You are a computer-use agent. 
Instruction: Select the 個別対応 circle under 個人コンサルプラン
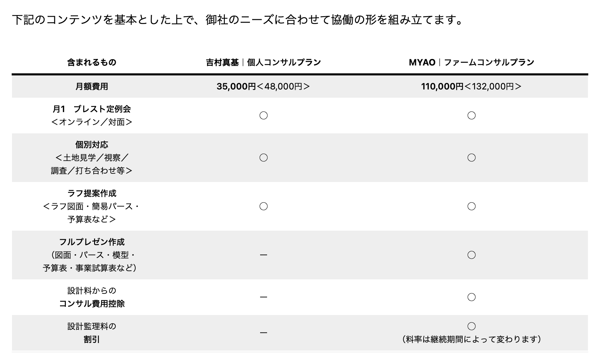point(263,158)
